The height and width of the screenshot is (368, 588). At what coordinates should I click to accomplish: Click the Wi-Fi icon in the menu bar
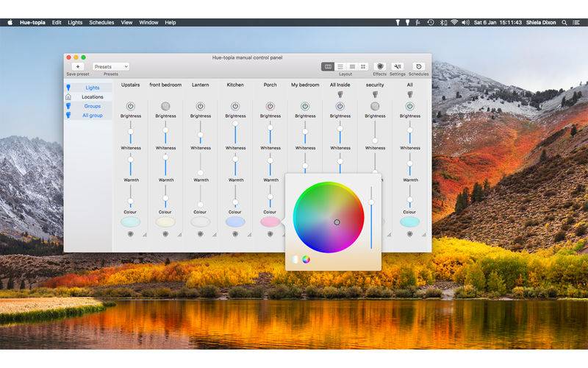click(454, 23)
